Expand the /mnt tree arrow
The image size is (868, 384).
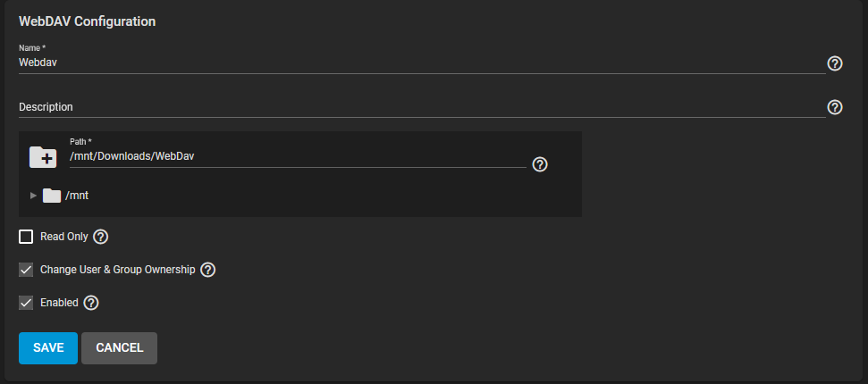(x=33, y=196)
